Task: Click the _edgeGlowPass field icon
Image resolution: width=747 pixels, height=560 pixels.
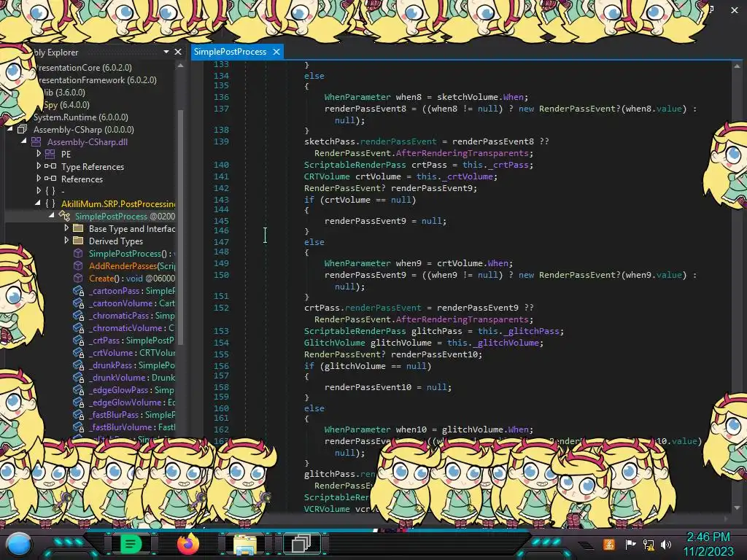Action: [x=78, y=389]
